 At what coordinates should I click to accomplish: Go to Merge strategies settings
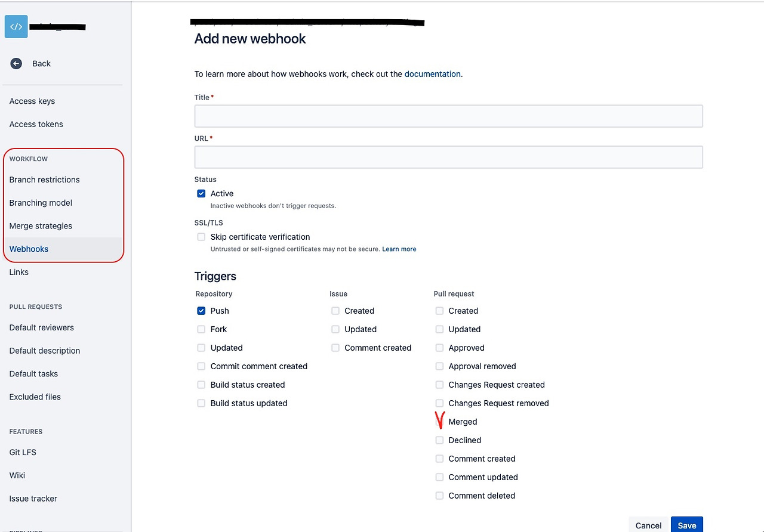(x=41, y=226)
